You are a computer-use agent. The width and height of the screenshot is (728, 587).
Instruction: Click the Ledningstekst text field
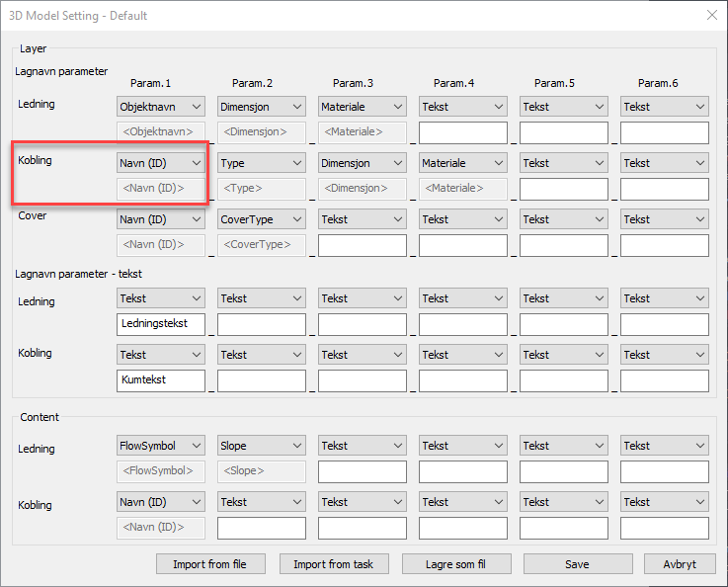pyautogui.click(x=160, y=324)
